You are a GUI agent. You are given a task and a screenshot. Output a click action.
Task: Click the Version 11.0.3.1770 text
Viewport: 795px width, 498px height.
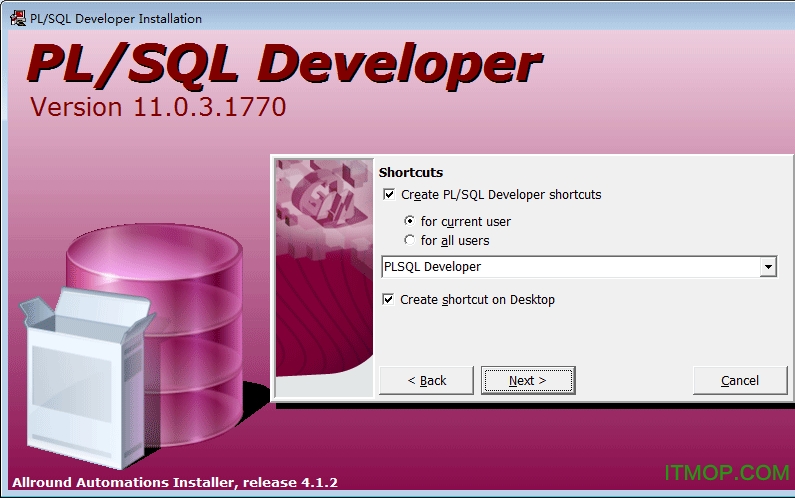point(158,107)
